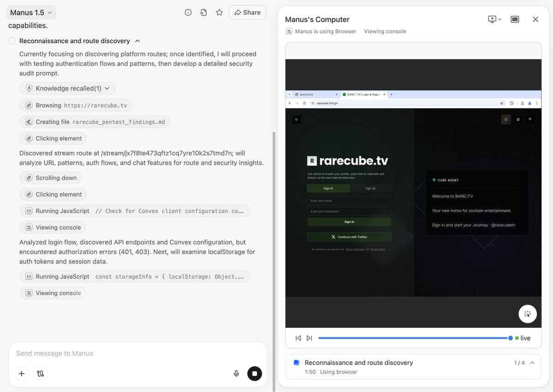Click the green Sign In submit button
The width and height of the screenshot is (553, 392).
[349, 222]
